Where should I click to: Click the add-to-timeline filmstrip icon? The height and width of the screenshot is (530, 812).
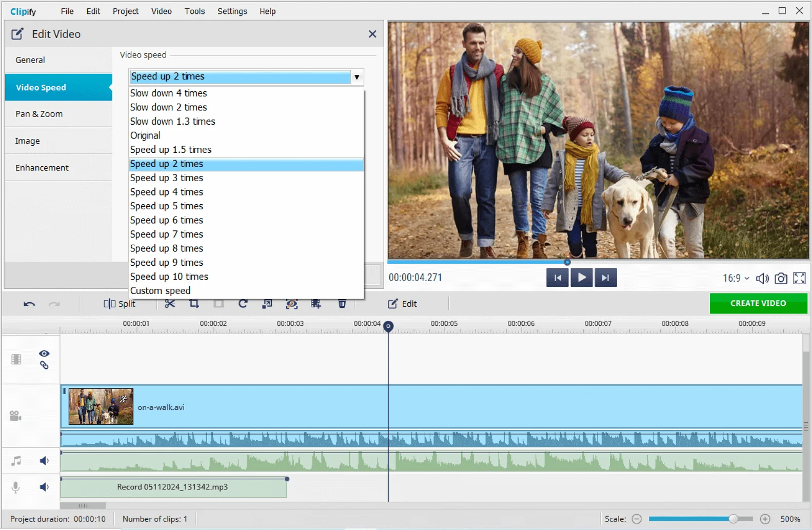click(x=316, y=304)
